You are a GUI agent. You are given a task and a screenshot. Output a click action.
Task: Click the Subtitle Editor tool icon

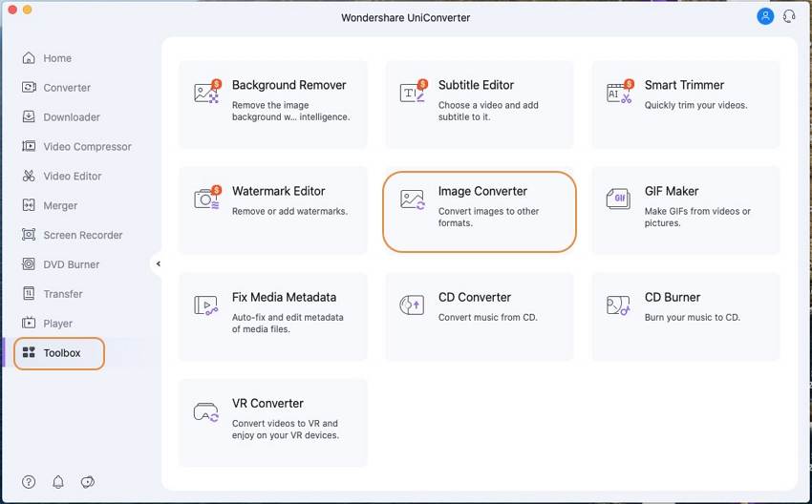[x=414, y=92]
